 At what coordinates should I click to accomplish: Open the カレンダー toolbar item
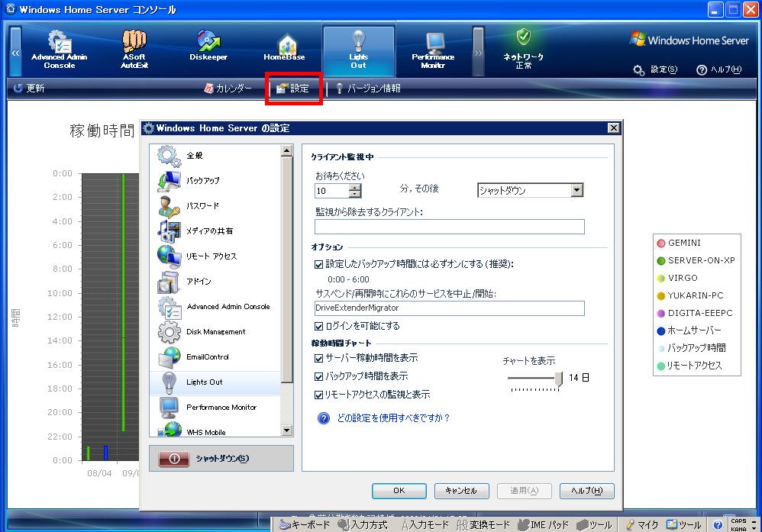click(x=228, y=89)
